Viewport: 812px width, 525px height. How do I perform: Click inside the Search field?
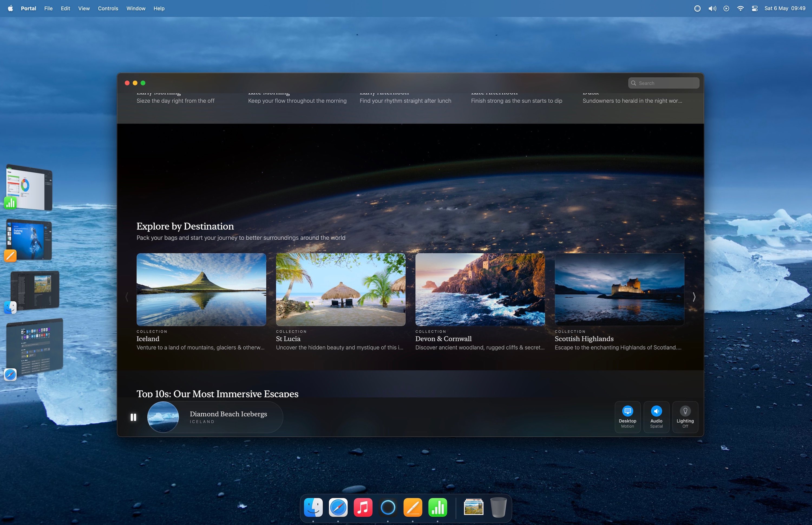[x=663, y=83]
